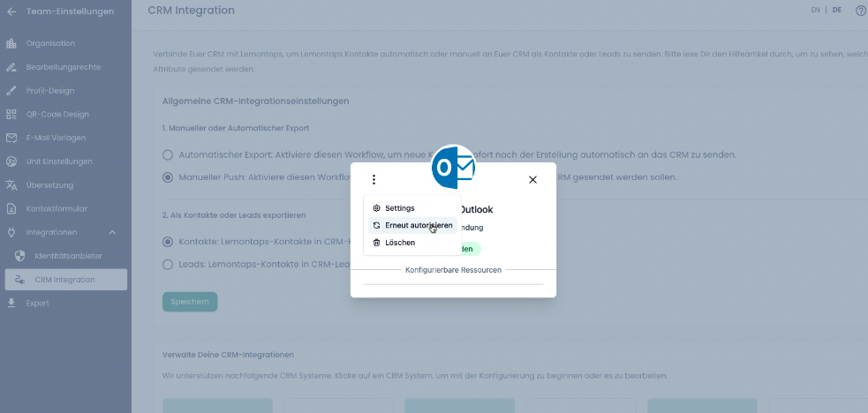Click the CRM Integration sidebar icon
868x413 pixels.
pyautogui.click(x=19, y=280)
